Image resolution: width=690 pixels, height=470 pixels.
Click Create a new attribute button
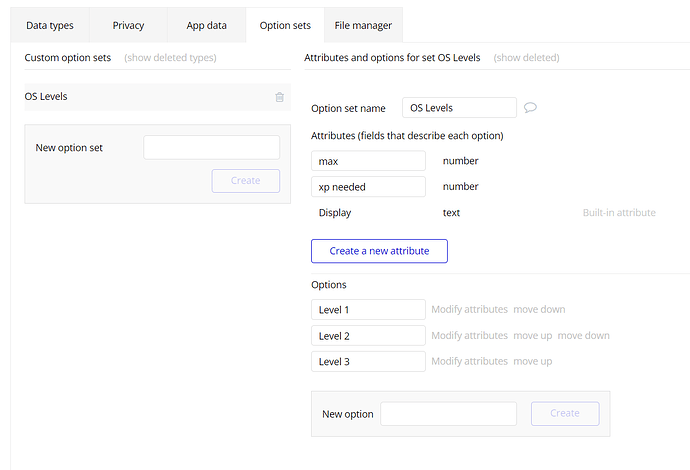click(x=379, y=251)
